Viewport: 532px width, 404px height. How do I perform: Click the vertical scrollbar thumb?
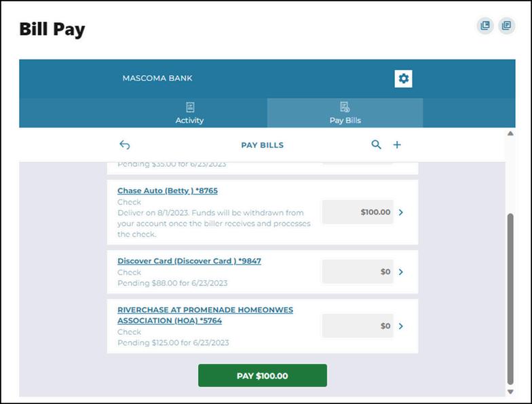tap(510, 298)
